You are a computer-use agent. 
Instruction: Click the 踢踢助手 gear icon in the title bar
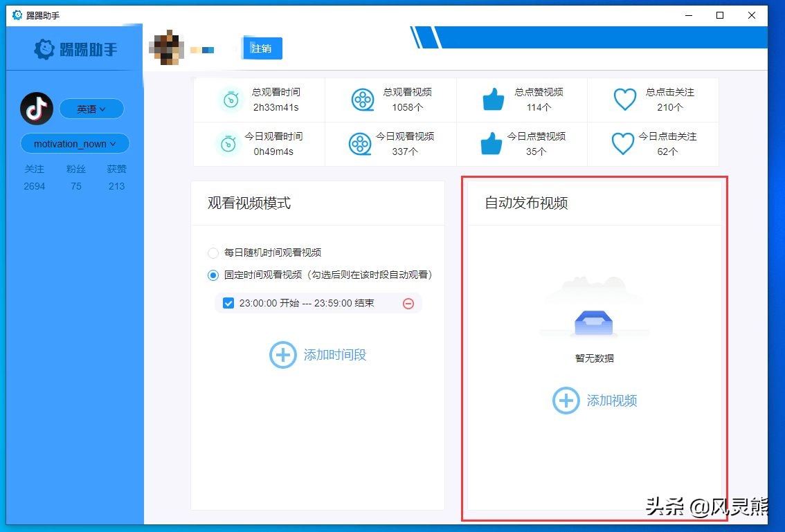point(16,15)
